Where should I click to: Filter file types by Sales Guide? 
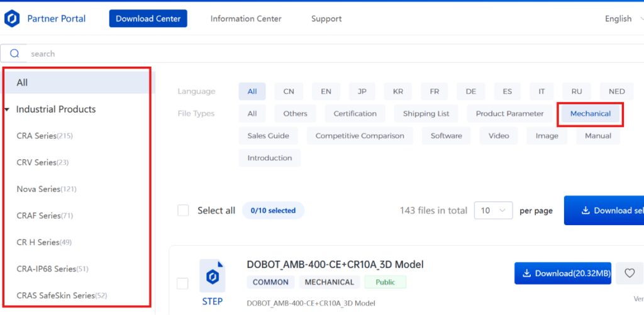click(x=268, y=136)
